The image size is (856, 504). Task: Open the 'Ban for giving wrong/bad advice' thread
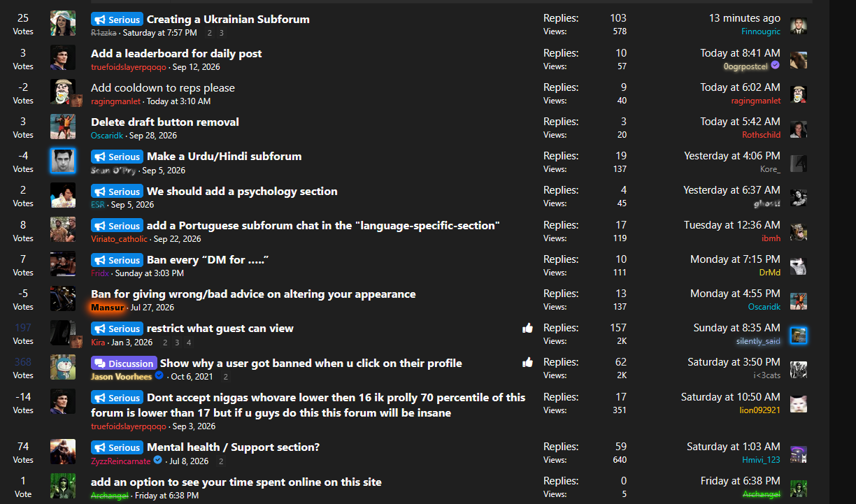click(x=253, y=294)
